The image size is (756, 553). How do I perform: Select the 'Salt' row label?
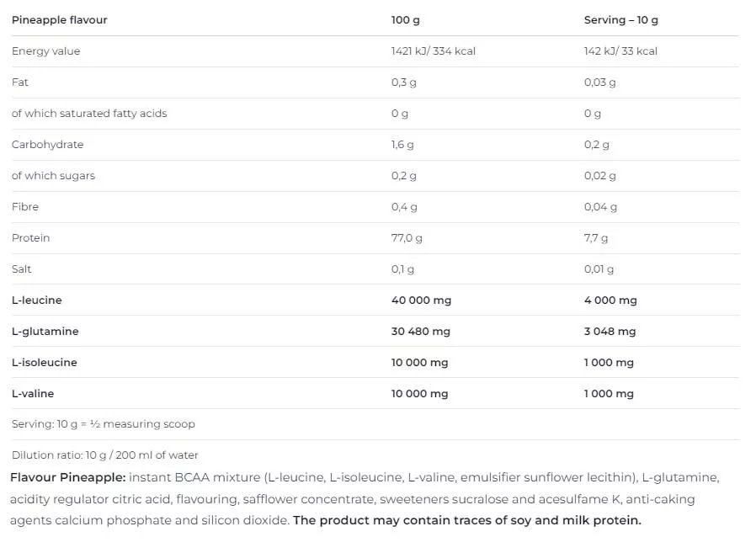tap(22, 269)
